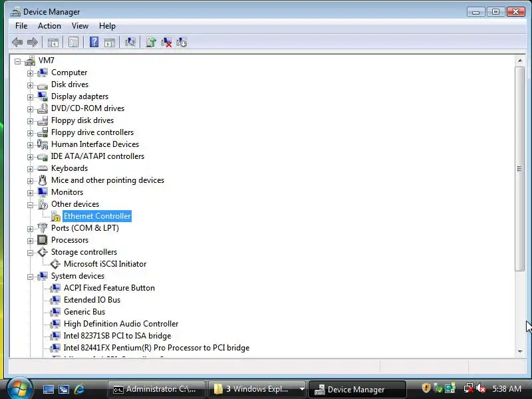Click the disconnected network tray icon

(469, 388)
